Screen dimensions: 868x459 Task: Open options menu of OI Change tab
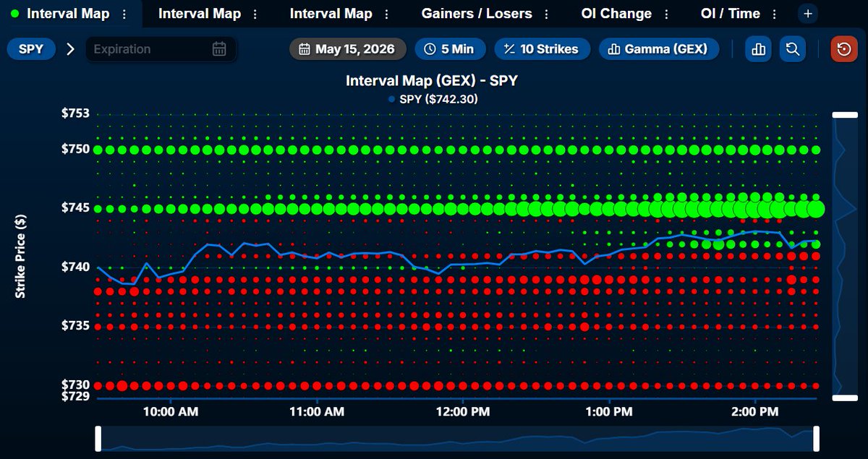click(665, 14)
